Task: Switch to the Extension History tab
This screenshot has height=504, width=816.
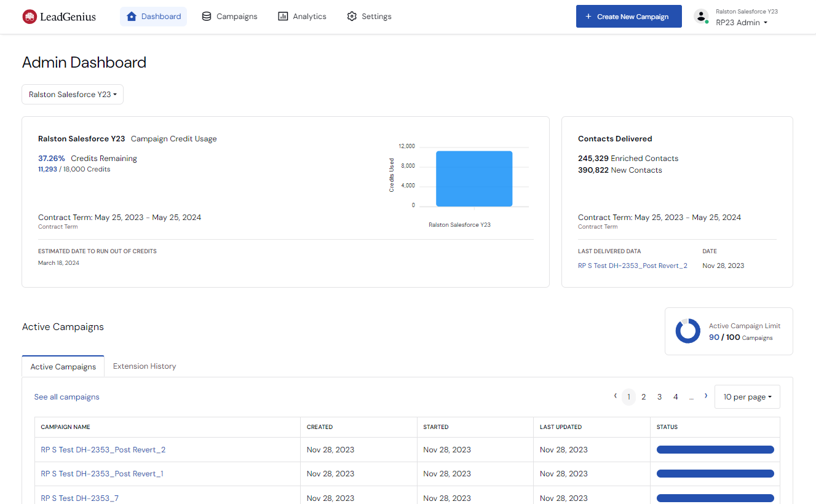Action: (x=145, y=366)
